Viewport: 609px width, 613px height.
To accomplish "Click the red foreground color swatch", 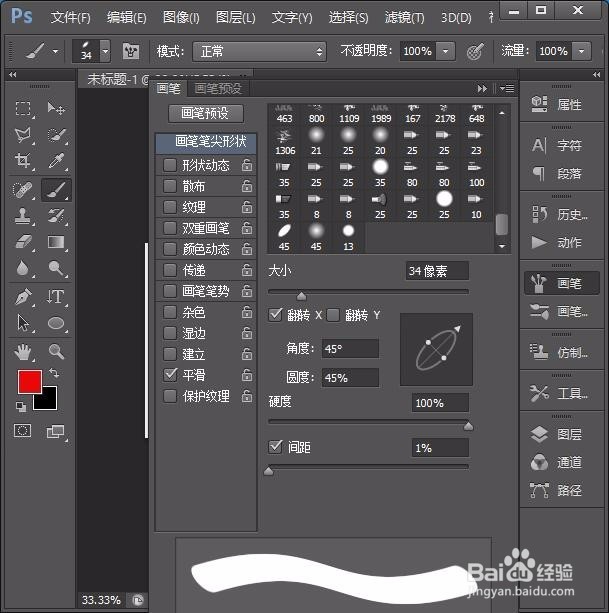I will 30,382.
